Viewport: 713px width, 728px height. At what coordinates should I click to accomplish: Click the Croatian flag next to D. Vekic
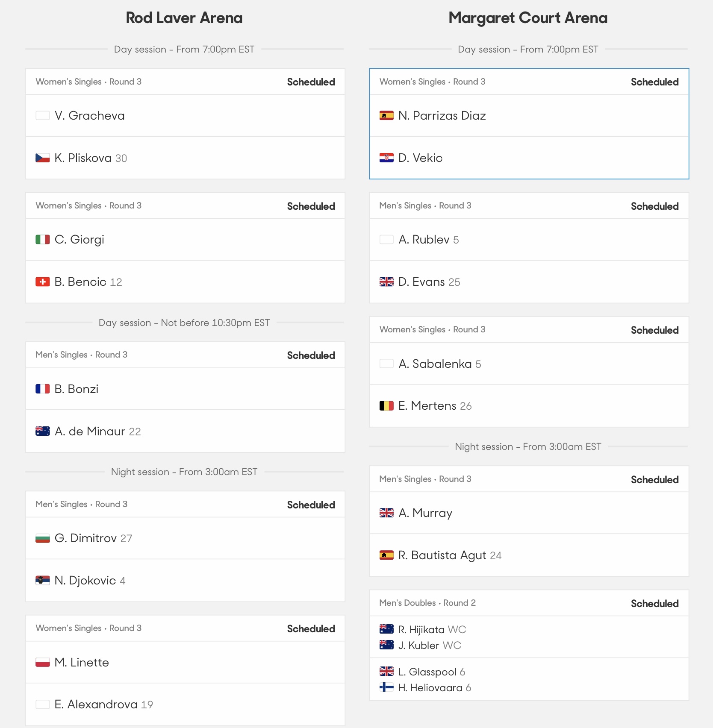tap(386, 158)
